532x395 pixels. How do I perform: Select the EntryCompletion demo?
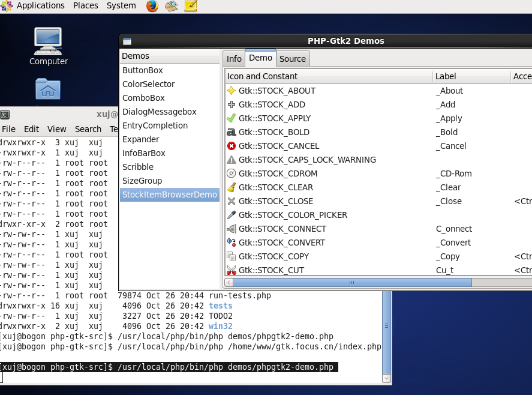[x=154, y=125]
